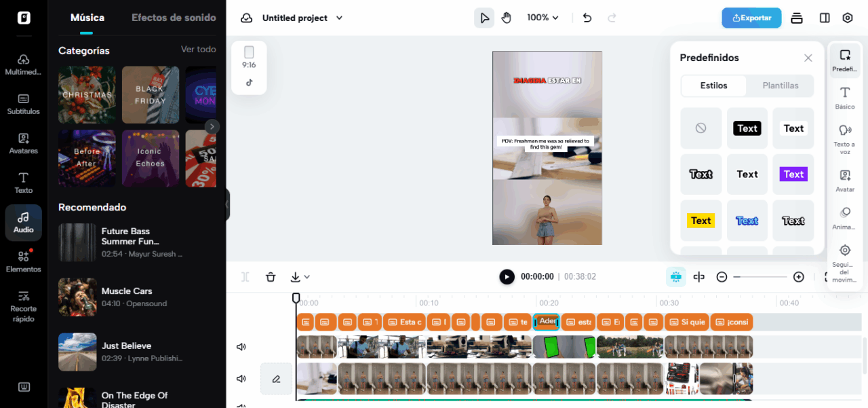Expand the download options arrow

click(307, 277)
